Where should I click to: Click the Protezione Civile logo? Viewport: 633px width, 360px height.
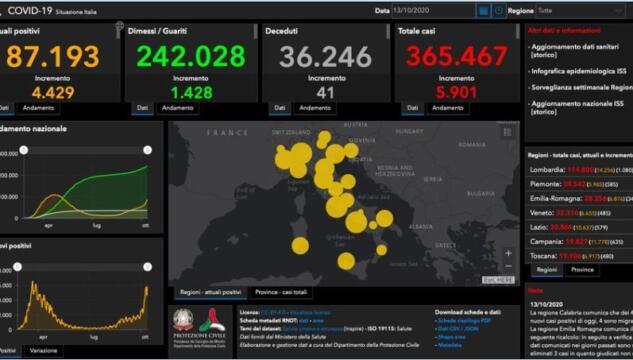[x=211, y=320]
